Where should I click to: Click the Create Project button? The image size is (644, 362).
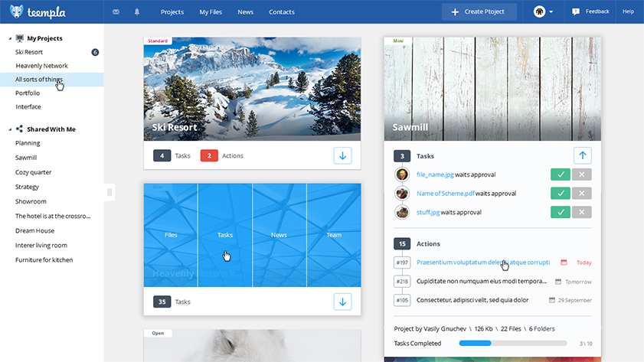click(479, 12)
